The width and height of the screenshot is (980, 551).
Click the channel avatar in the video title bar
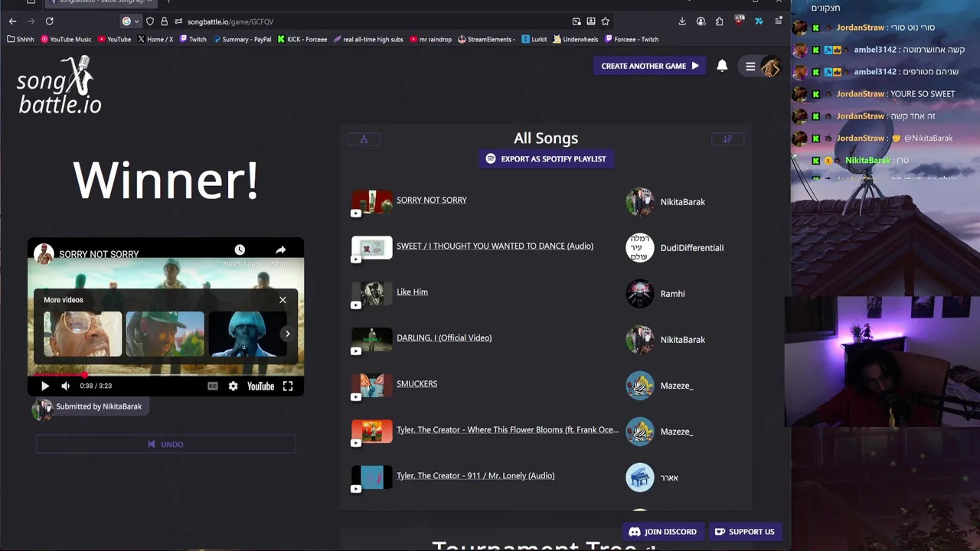[44, 254]
